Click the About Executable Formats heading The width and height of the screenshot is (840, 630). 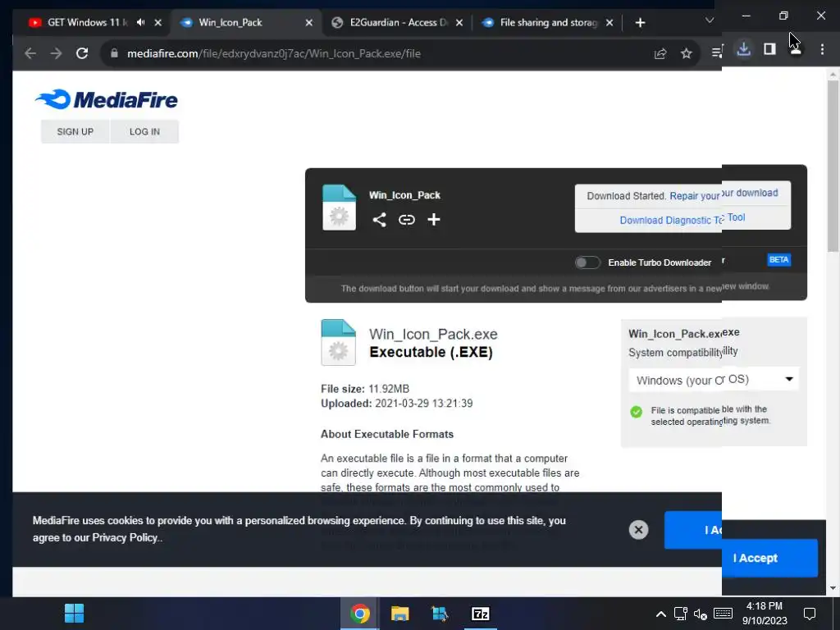(x=387, y=434)
